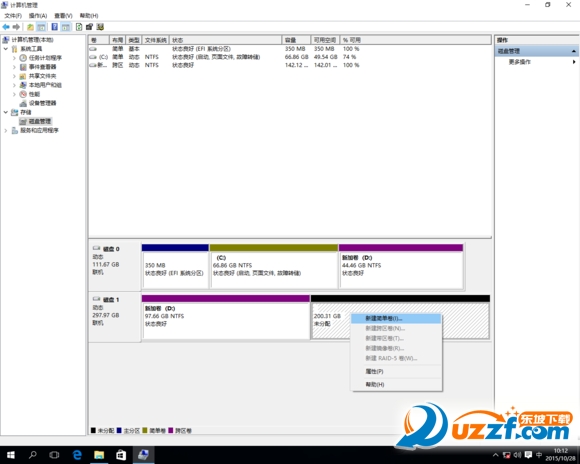
Task: Choose 帮助(H) in context menu
Action: (x=396, y=384)
